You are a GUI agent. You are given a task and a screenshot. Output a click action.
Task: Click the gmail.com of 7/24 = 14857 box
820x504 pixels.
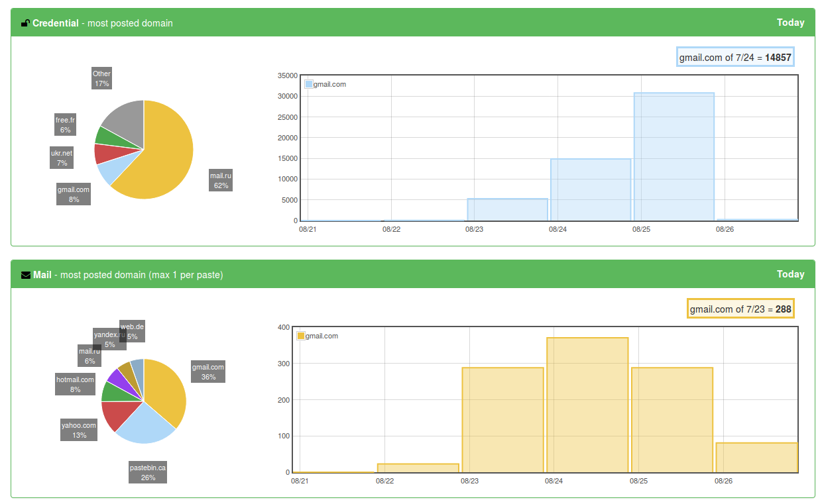point(735,57)
